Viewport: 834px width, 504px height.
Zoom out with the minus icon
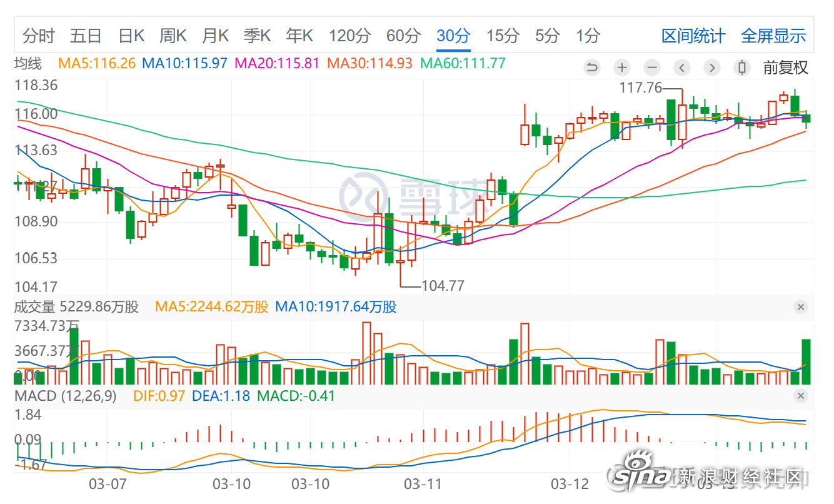[651, 68]
